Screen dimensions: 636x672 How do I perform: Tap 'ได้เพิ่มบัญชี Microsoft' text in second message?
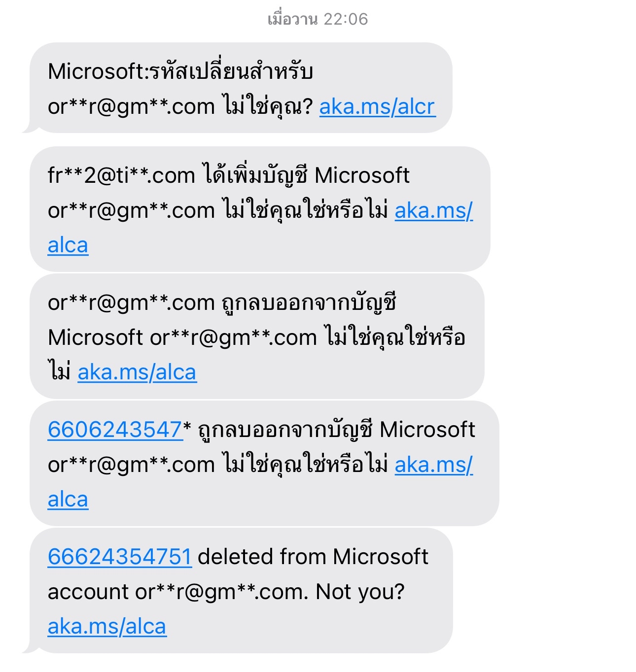click(x=306, y=175)
